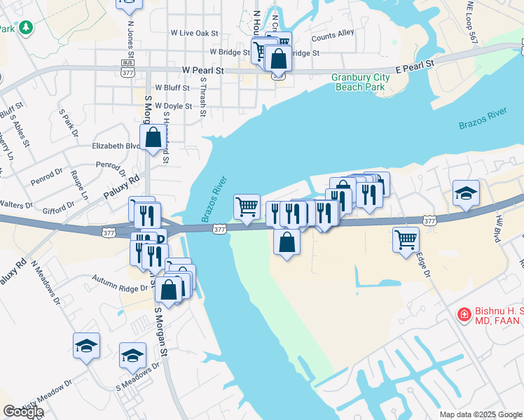Open the red Bishnu H. medical marker
The image size is (524, 420).
[x=464, y=315]
